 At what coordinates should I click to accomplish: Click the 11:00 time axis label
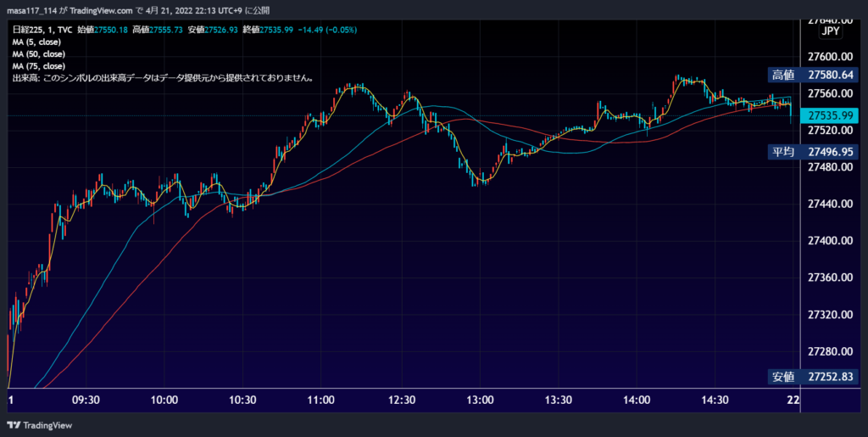click(321, 400)
